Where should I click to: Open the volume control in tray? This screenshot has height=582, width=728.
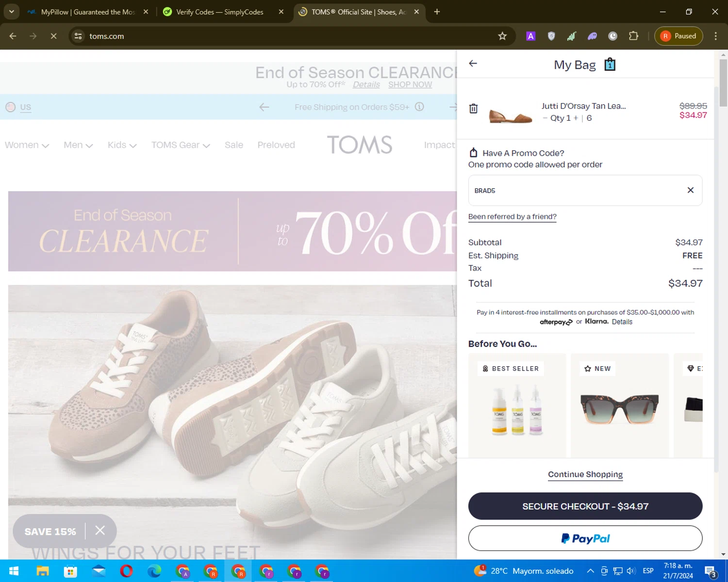[631, 571]
